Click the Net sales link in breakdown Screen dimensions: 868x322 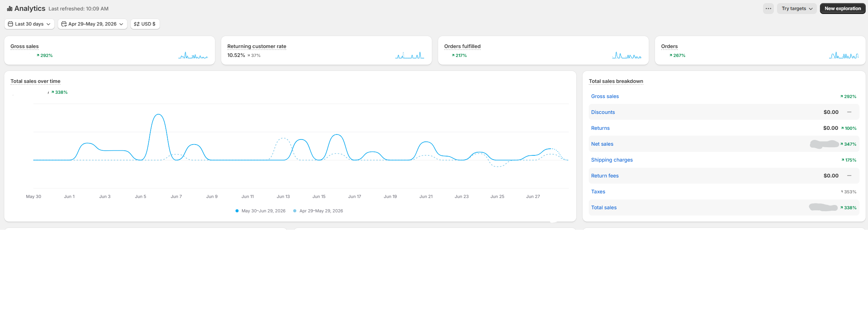point(602,144)
